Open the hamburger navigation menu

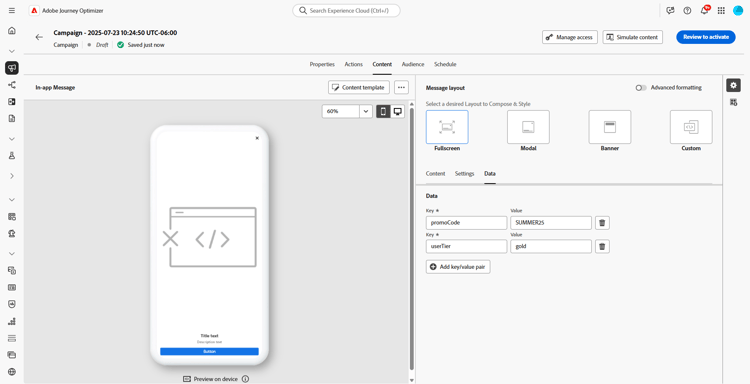[12, 11]
